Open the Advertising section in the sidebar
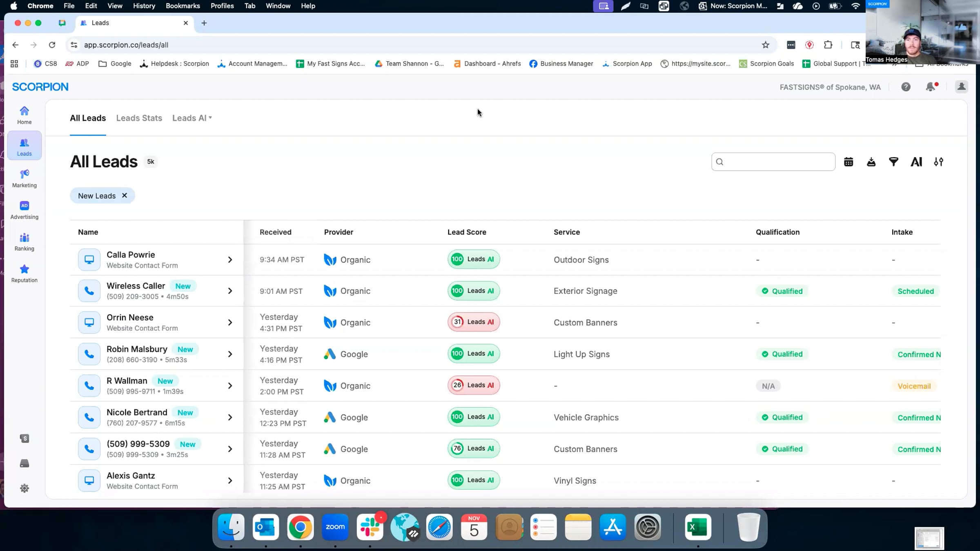The width and height of the screenshot is (980, 551). 24,210
